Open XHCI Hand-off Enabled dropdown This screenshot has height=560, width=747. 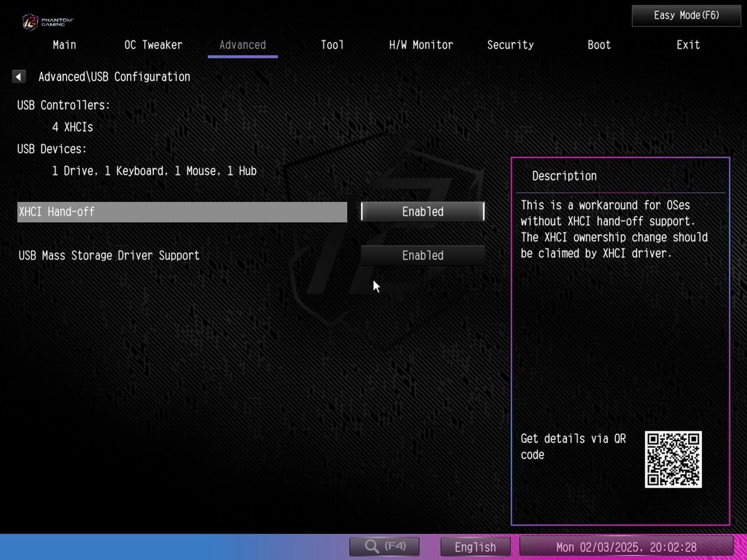pyautogui.click(x=423, y=212)
